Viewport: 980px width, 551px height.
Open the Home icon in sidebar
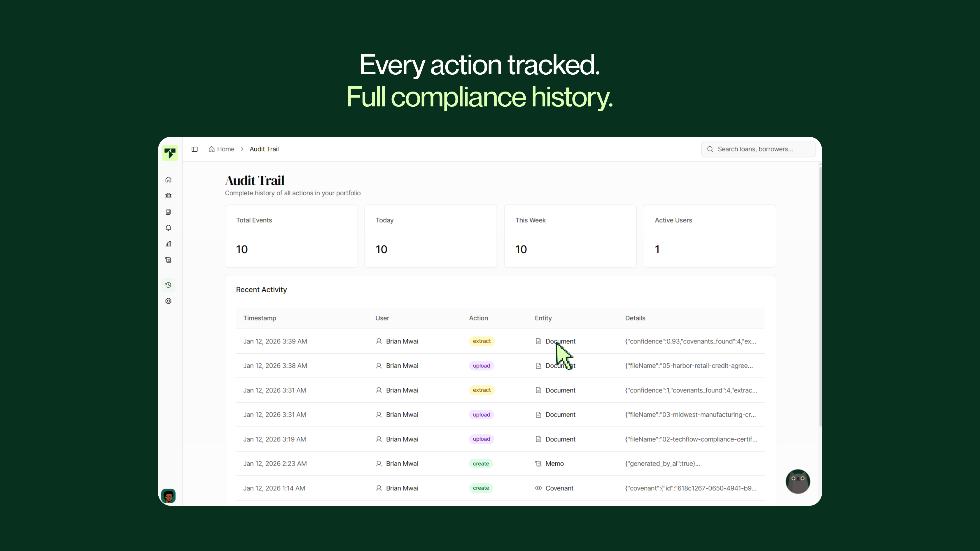click(x=169, y=180)
